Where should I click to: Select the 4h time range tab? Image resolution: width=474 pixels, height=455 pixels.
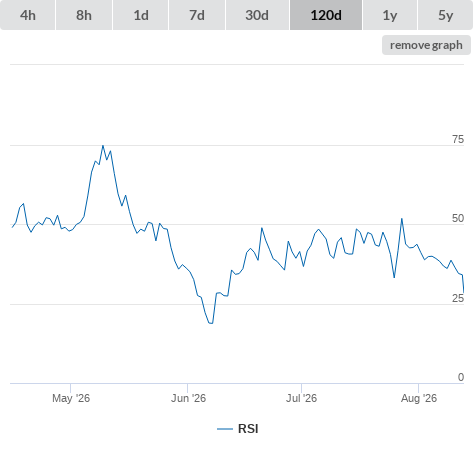pyautogui.click(x=28, y=15)
